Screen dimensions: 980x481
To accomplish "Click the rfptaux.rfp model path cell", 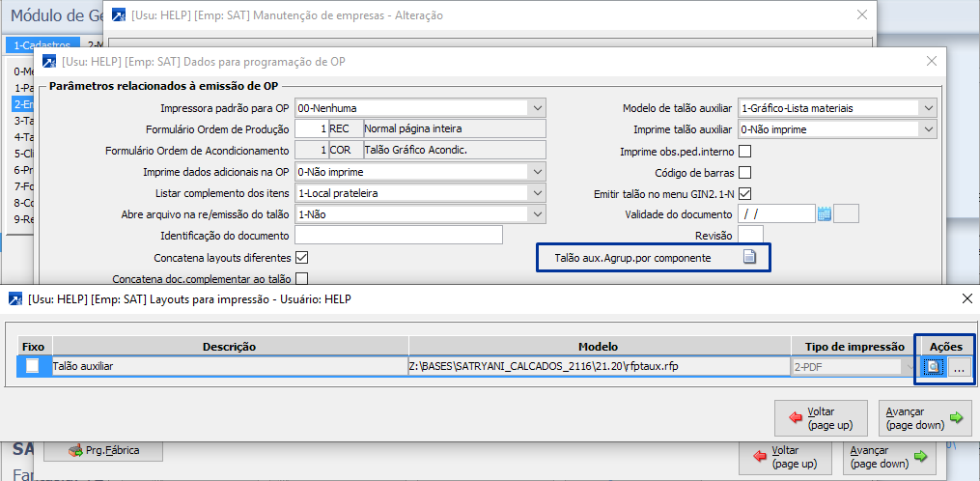I will (x=600, y=367).
